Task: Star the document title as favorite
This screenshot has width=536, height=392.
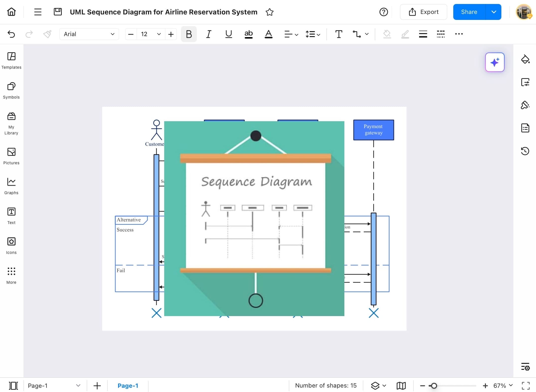Action: 270,12
